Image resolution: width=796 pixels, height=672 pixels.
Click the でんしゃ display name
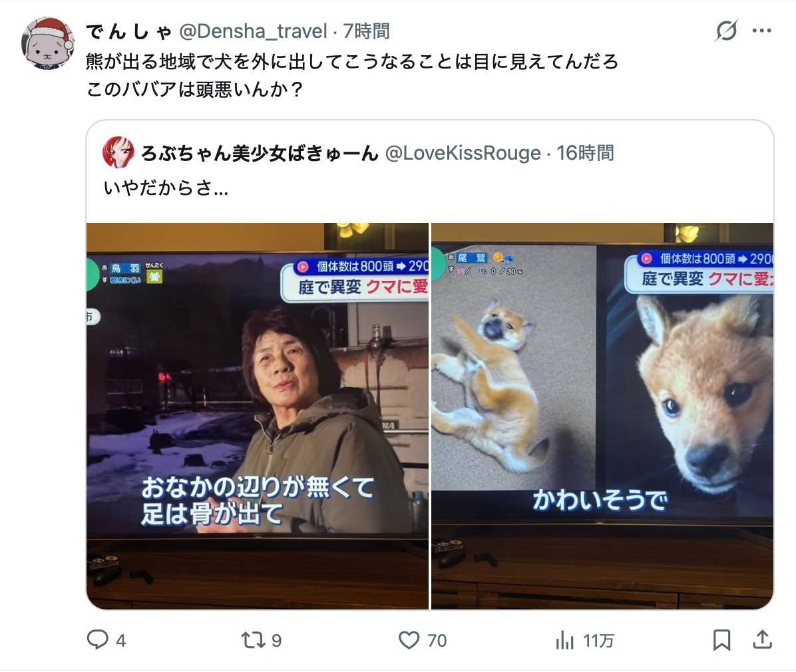(129, 31)
